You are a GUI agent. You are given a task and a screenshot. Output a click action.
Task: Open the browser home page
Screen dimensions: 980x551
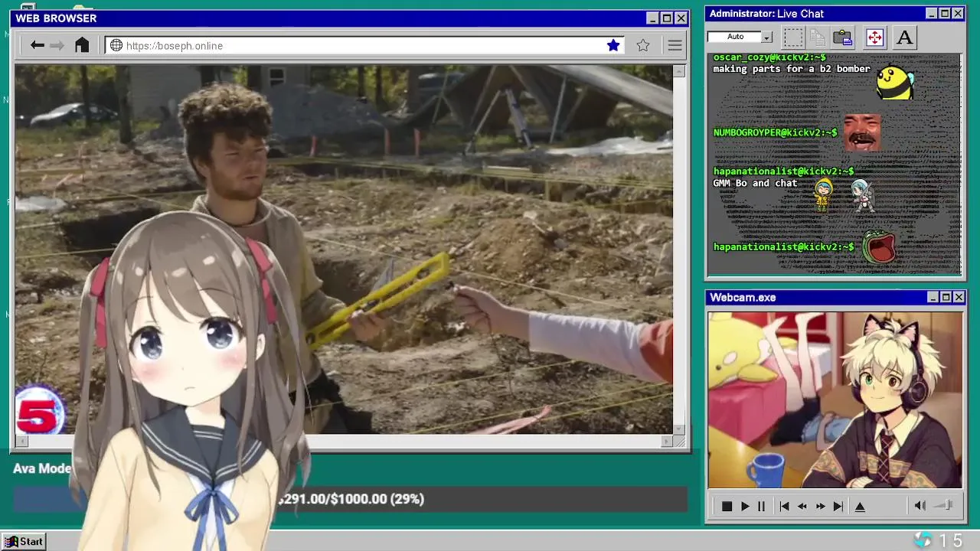click(x=82, y=45)
